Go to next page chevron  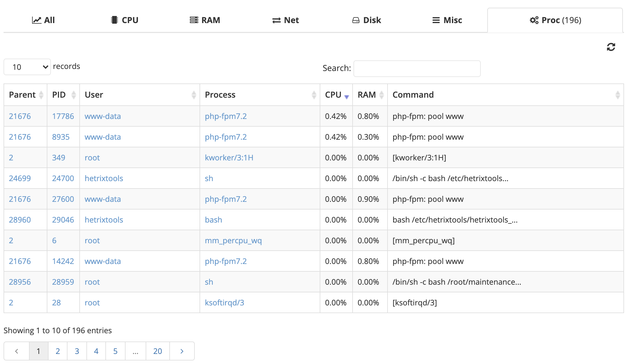(182, 351)
